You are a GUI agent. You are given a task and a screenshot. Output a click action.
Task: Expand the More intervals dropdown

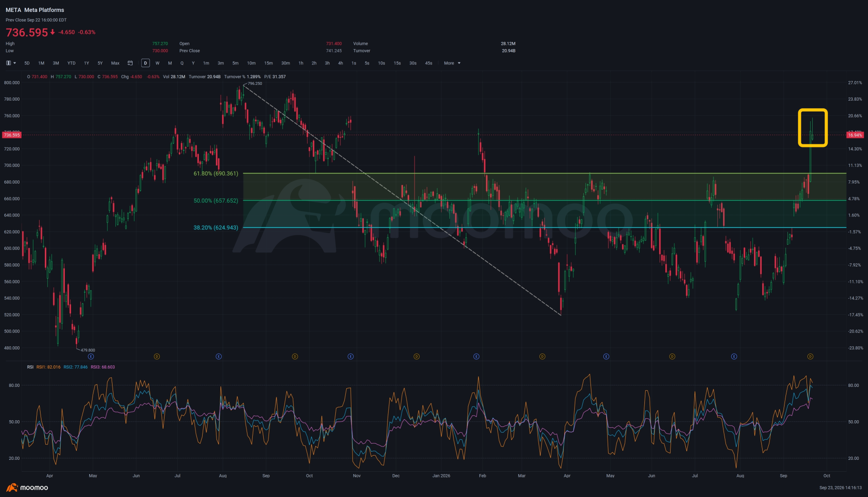(452, 63)
